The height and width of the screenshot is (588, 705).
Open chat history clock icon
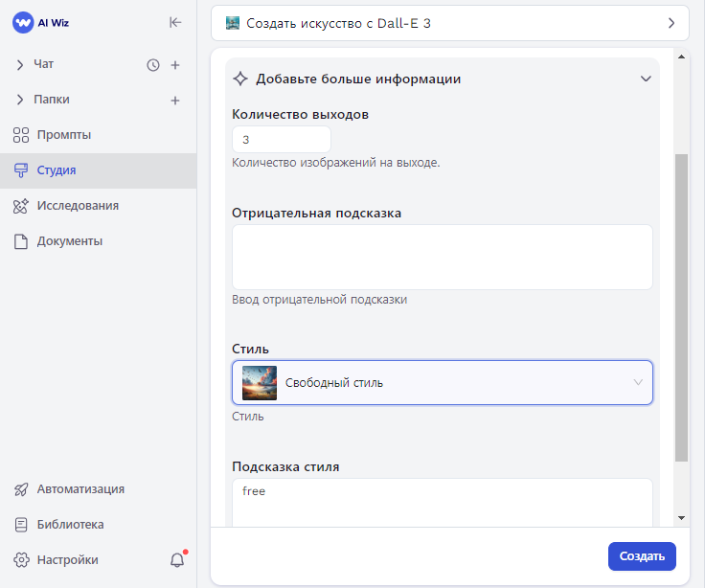pyautogui.click(x=153, y=65)
